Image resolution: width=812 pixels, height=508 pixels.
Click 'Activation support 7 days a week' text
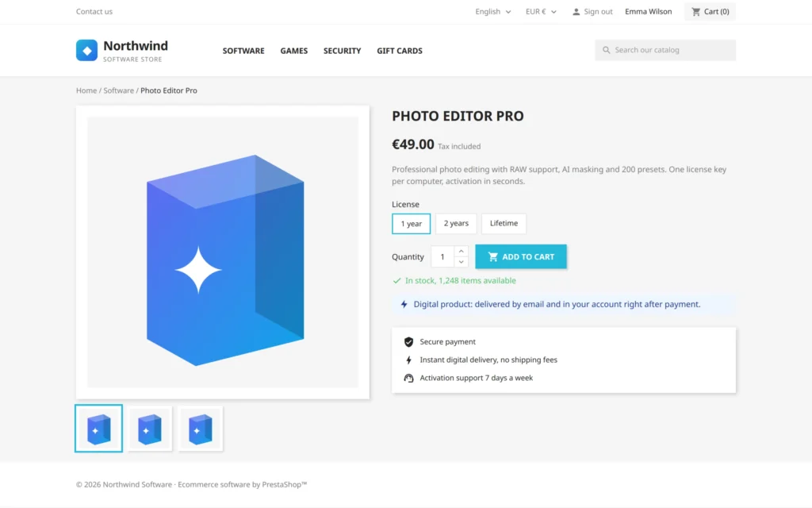[x=477, y=378]
